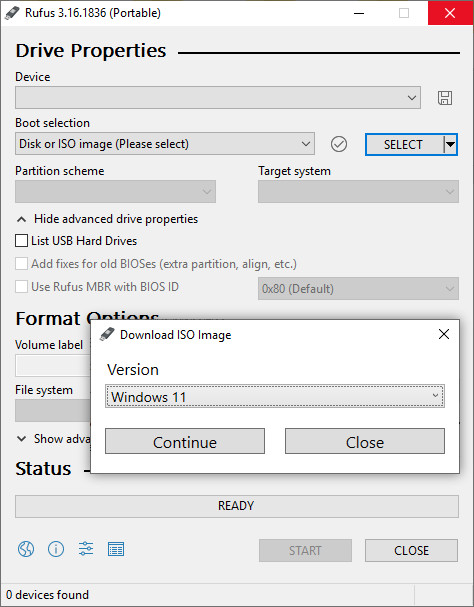Open the language globe icon
This screenshot has width=474, height=607.
click(x=26, y=549)
